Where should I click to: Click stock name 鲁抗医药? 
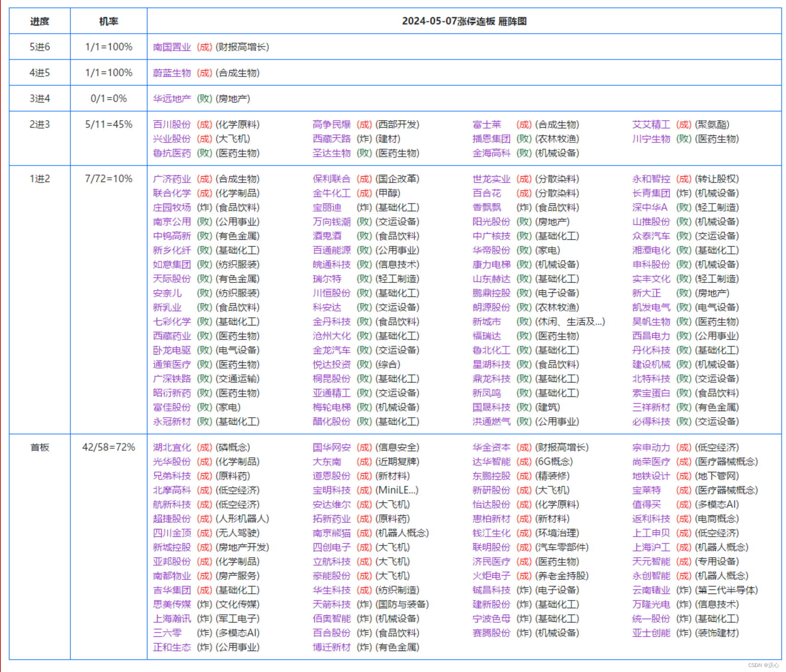[x=172, y=153]
